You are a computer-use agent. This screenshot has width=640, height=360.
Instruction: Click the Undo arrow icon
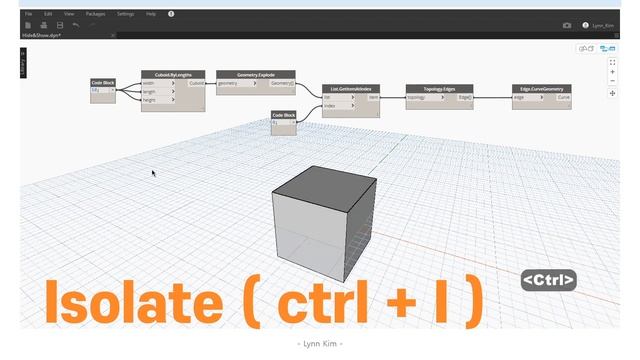click(76, 25)
